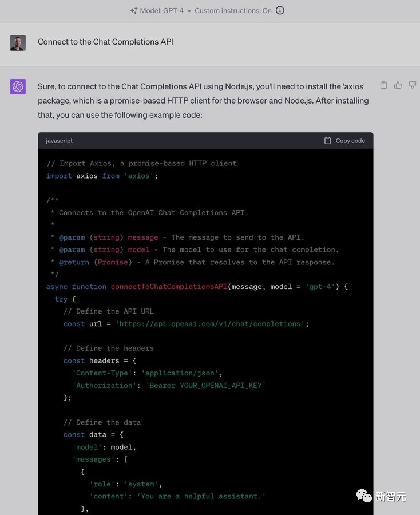This screenshot has width=420, height=515.
Task: Open the user profile photo
Action: click(18, 43)
